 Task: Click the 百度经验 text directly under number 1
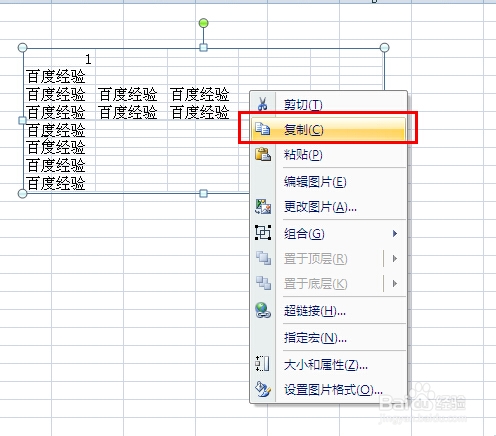coord(56,76)
